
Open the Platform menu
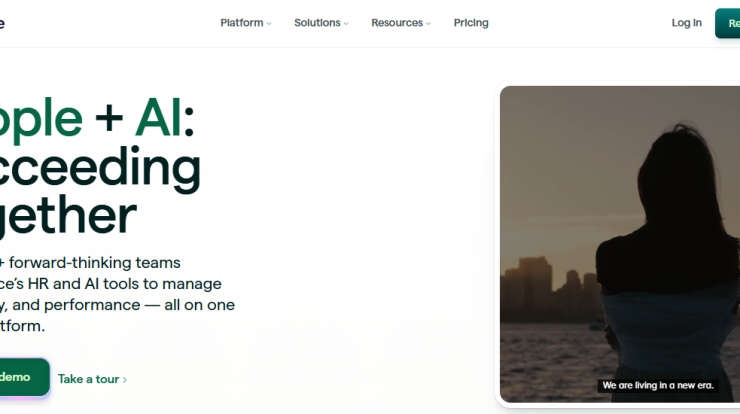[x=245, y=23]
